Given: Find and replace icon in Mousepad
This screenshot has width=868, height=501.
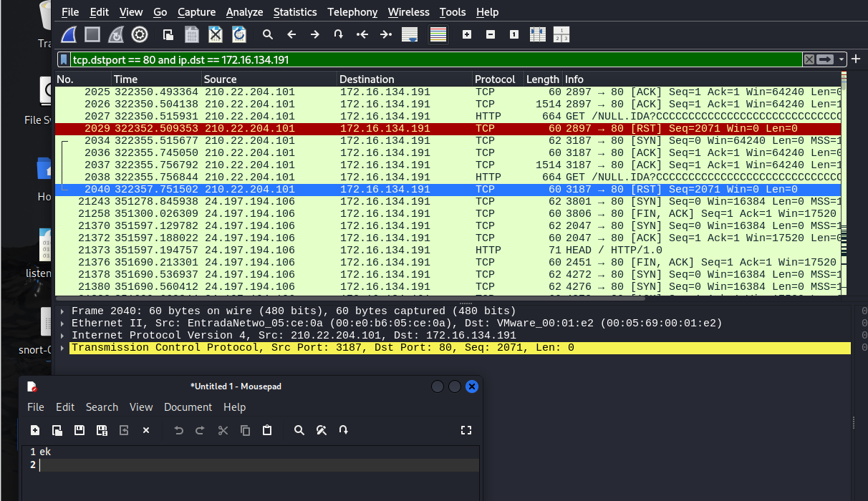Looking at the screenshot, I should click(322, 430).
